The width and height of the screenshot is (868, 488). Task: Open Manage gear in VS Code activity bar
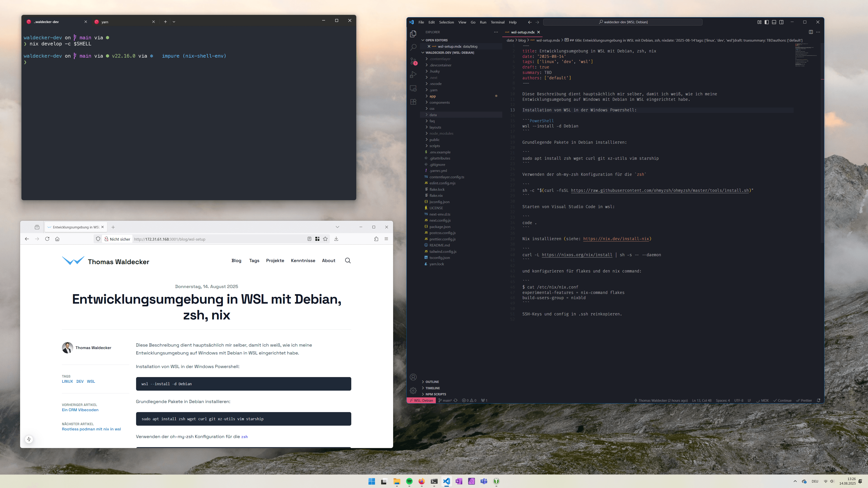tap(413, 391)
